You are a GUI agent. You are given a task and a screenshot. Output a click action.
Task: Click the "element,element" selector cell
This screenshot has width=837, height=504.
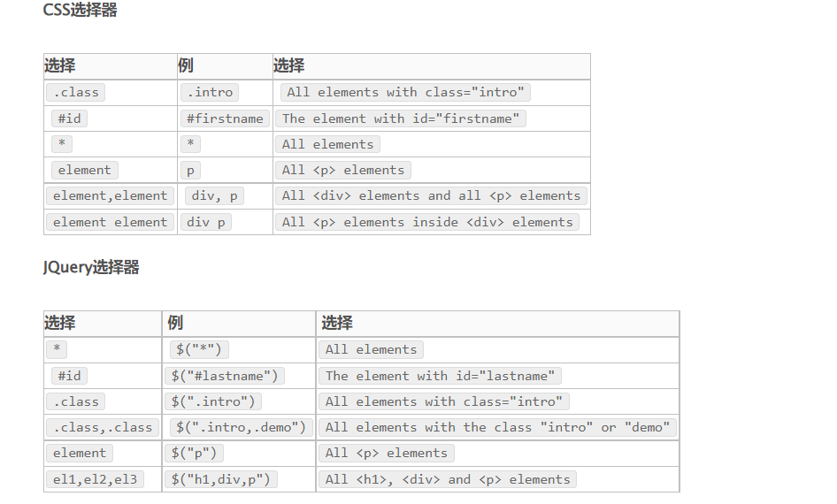point(110,195)
